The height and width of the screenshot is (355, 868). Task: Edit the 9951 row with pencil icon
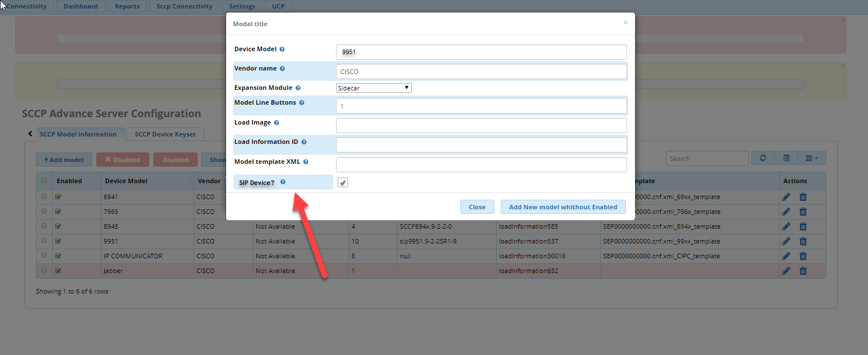pos(786,241)
